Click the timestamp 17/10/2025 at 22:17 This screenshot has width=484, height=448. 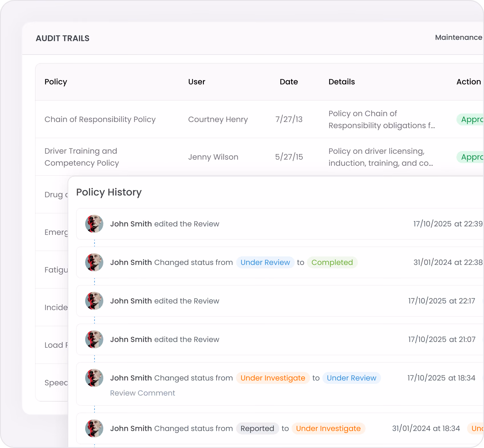coord(442,301)
